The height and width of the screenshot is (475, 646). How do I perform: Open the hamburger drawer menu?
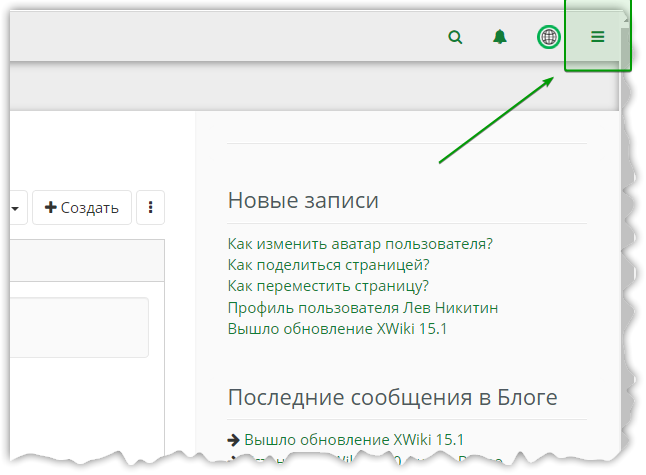[x=598, y=37]
